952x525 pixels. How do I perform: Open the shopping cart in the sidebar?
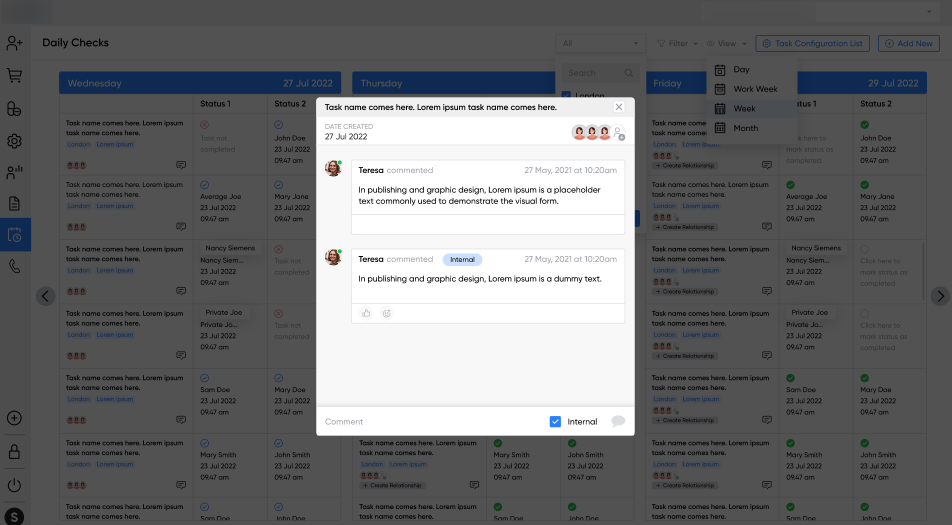tap(14, 75)
